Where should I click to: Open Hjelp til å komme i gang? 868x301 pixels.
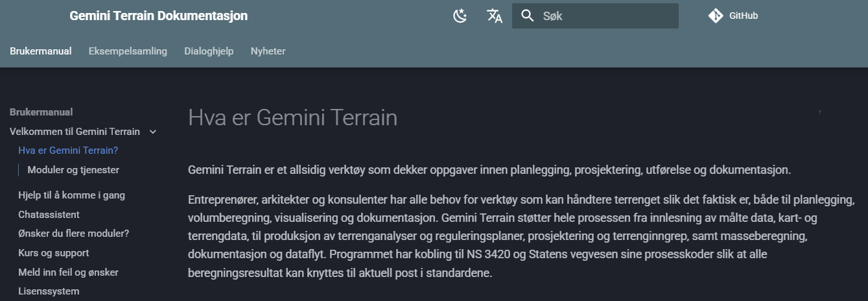(x=71, y=195)
